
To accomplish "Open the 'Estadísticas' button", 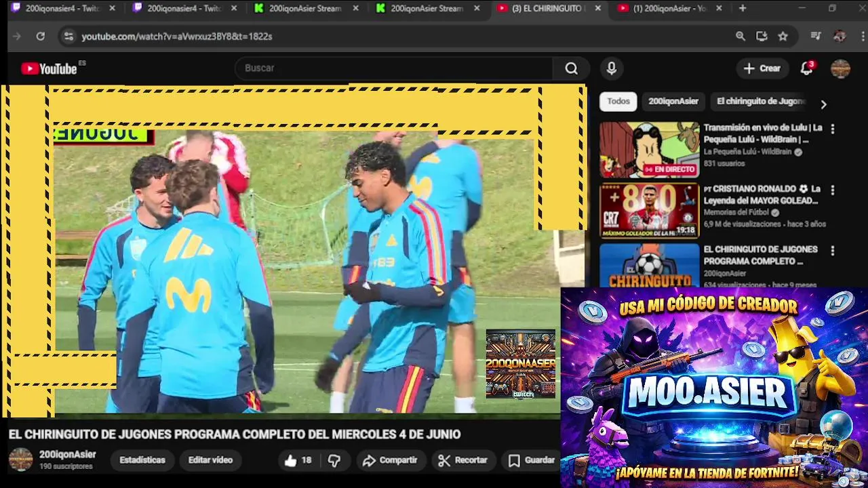I will [142, 460].
